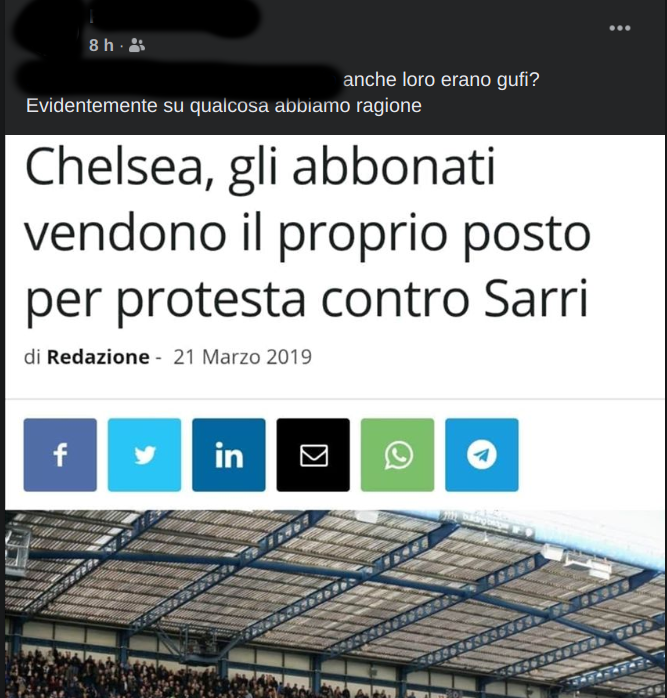Click the line 'Evidentemente su qualcosa abbiamo ragione'

coord(224,106)
